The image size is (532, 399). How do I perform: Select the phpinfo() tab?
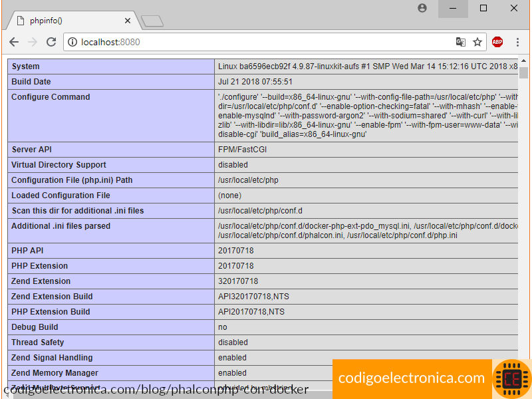pos(73,21)
